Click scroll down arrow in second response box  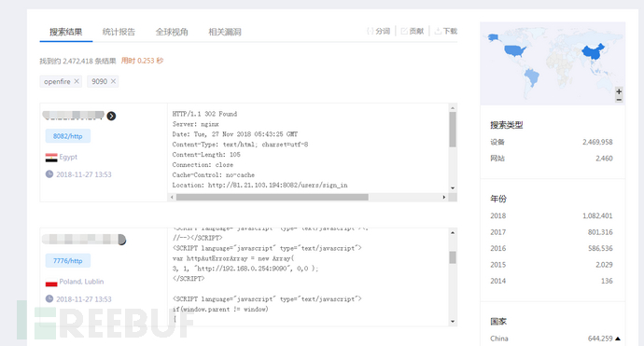(x=453, y=322)
